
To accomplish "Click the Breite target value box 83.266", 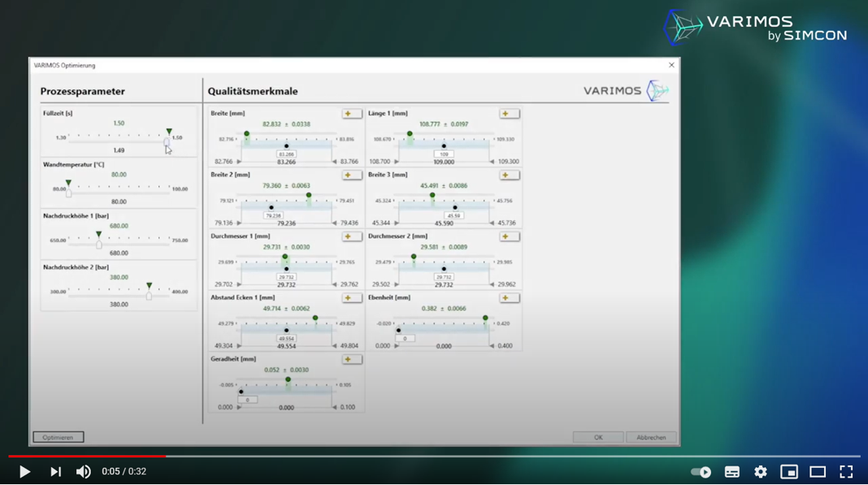I will coord(286,154).
